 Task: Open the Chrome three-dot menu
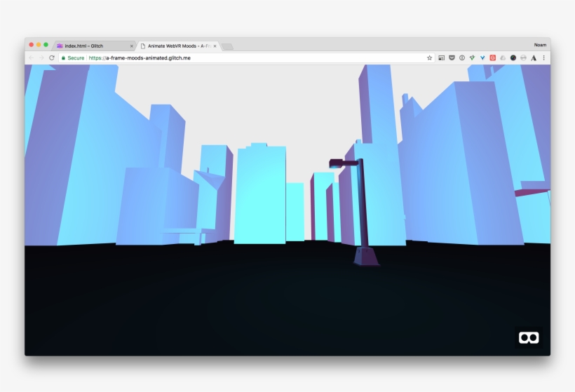pos(544,58)
